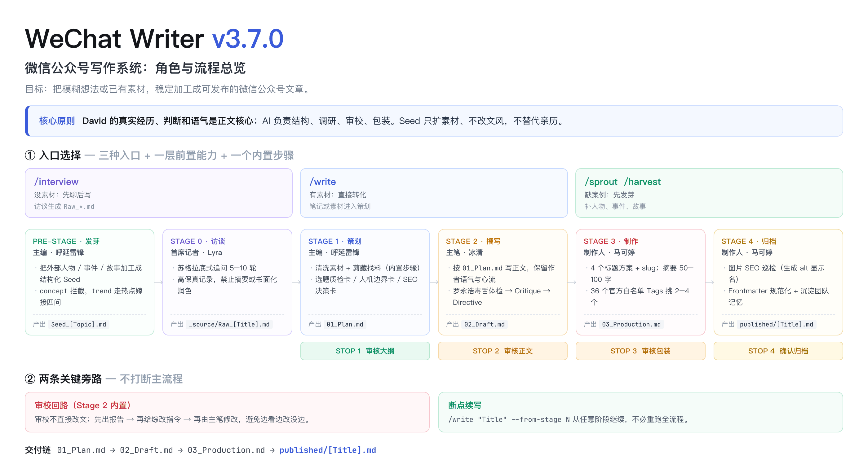Select the PRE-STAGE 发芽 card heading

(x=66, y=241)
